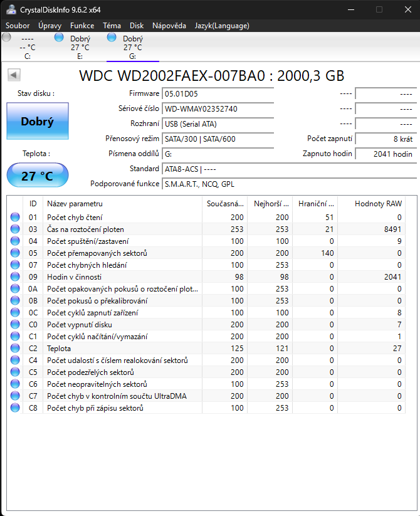Open the Jazyk(Language) menu
Image resolution: width=420 pixels, height=516 pixels.
point(222,26)
